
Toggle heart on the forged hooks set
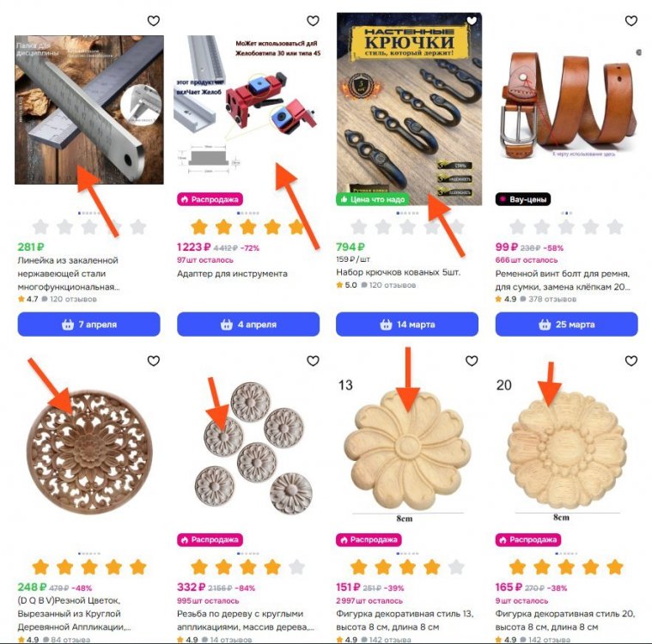472,21
